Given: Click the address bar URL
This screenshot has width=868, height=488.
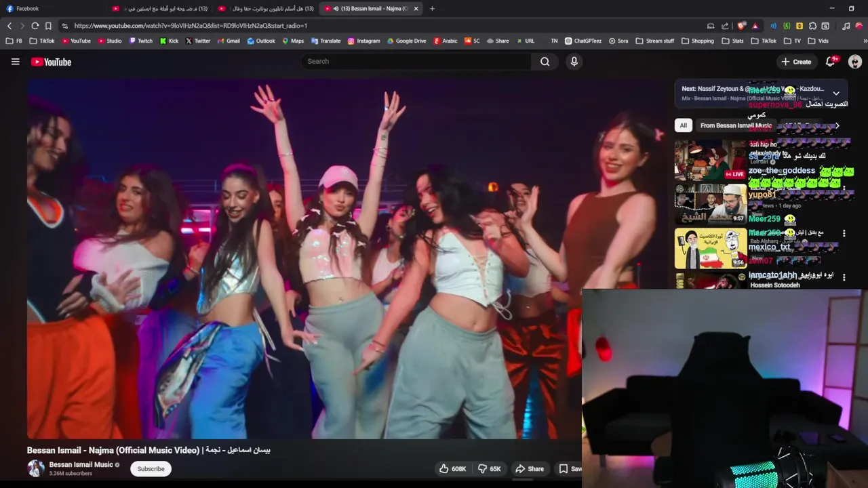Looking at the screenshot, I should 191,26.
